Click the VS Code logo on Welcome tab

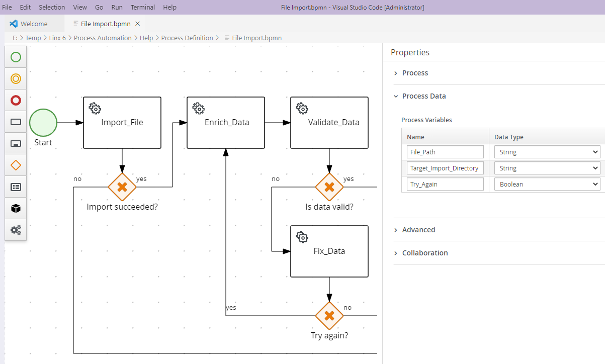point(14,24)
